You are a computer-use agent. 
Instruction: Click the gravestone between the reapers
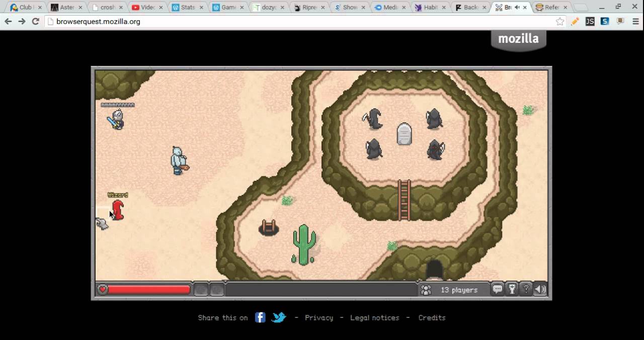(405, 134)
